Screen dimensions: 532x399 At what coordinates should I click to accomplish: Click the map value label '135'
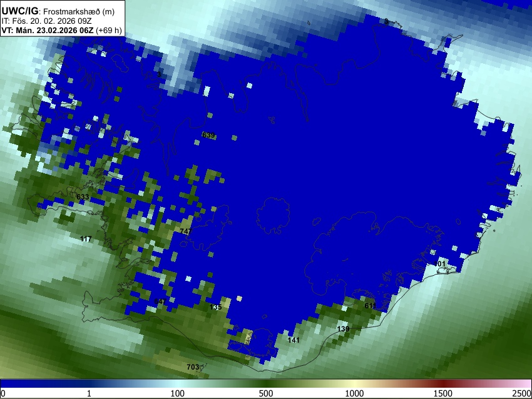[216, 307]
